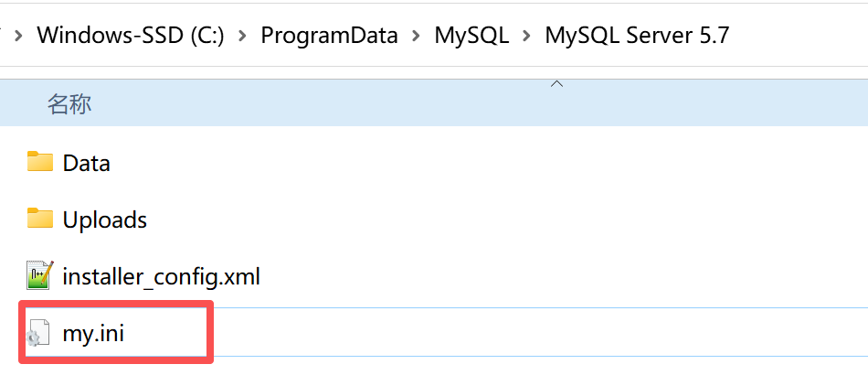Go to the MySQL breadcrumb folder

pos(471,37)
